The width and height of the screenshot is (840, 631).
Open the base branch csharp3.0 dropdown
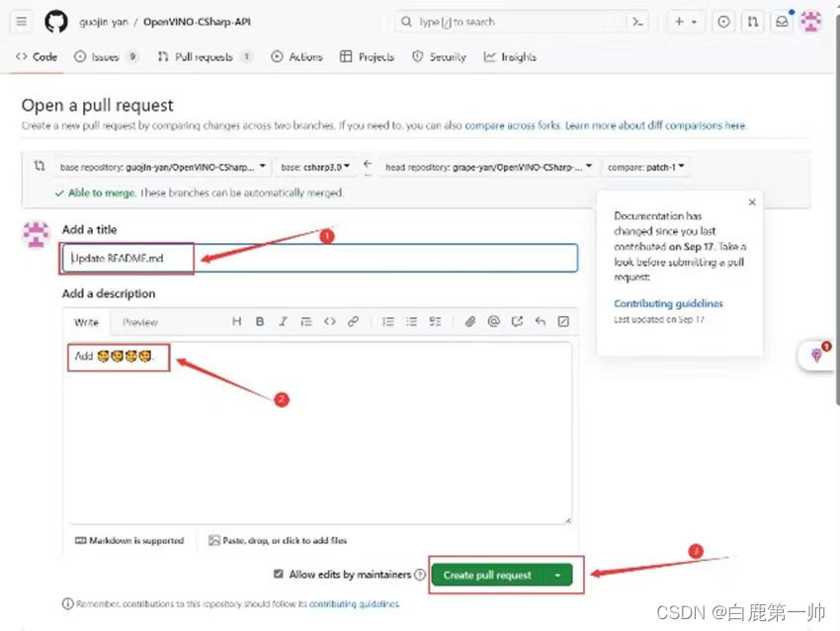[315, 167]
